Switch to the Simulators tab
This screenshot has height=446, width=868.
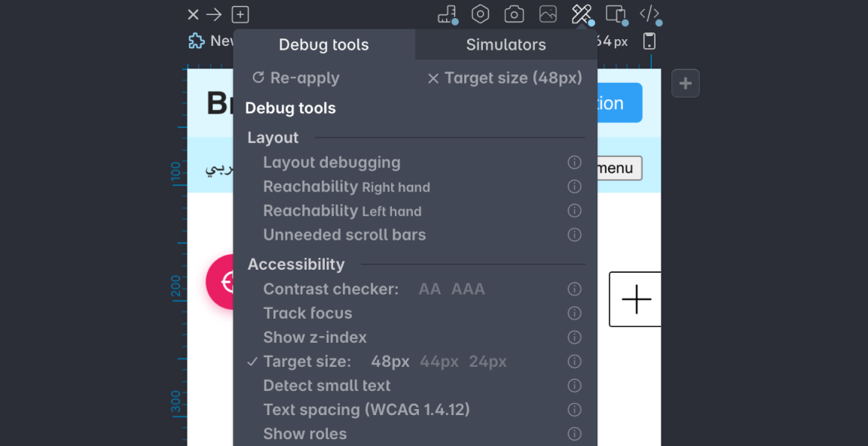(x=505, y=44)
